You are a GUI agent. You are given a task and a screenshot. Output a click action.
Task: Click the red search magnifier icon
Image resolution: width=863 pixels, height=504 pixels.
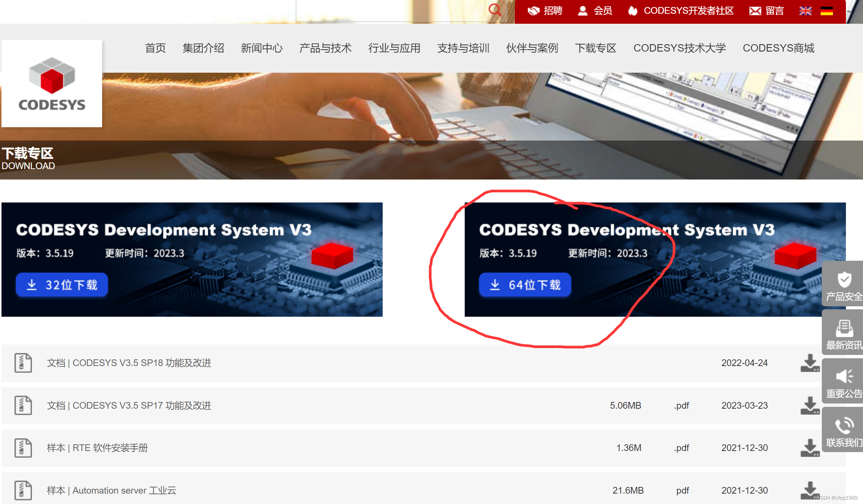point(494,10)
